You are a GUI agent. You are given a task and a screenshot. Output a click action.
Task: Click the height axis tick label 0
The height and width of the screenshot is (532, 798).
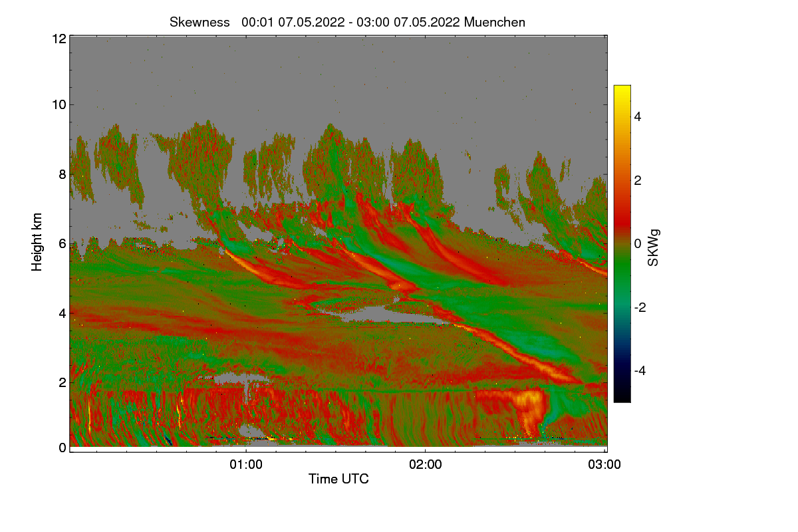[63, 448]
